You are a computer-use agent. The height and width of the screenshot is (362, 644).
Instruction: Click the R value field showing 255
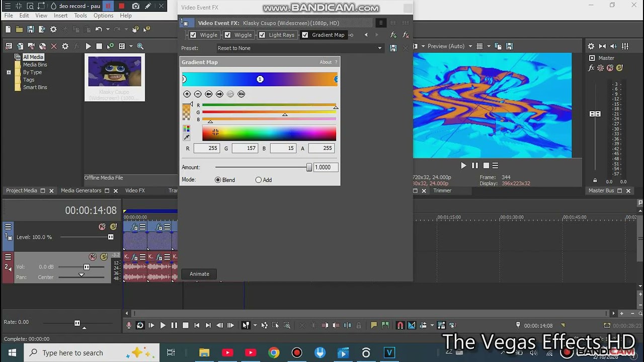207,148
